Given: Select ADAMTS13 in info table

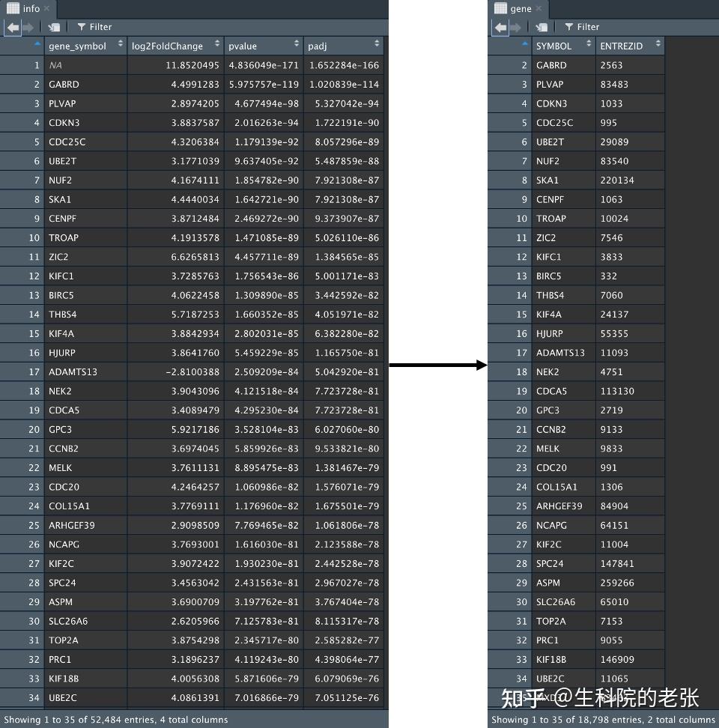Looking at the screenshot, I should point(73,372).
